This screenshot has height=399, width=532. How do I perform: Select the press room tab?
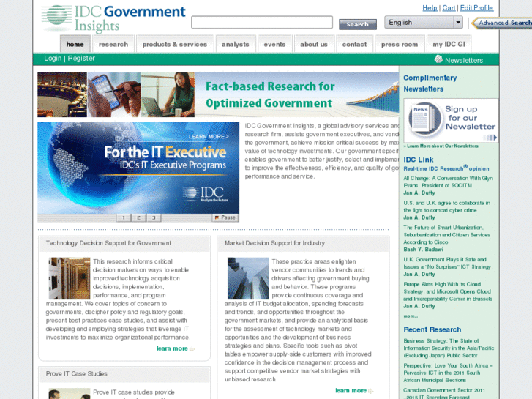400,44
